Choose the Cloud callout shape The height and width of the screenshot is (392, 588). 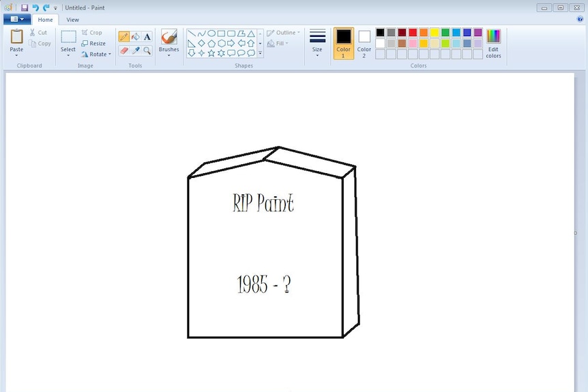(251, 53)
